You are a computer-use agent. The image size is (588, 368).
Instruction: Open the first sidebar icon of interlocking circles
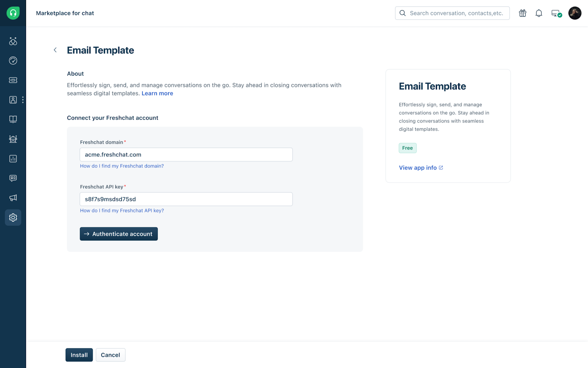pyautogui.click(x=13, y=41)
